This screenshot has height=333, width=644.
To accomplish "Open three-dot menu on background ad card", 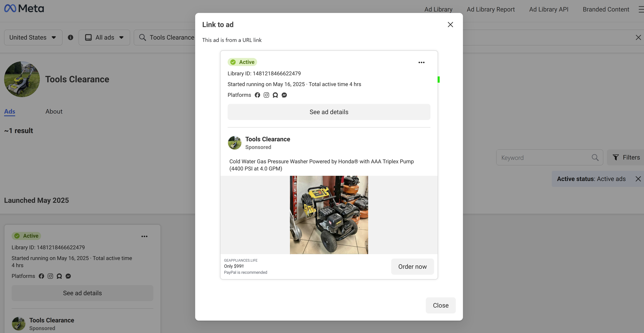I will click(144, 236).
